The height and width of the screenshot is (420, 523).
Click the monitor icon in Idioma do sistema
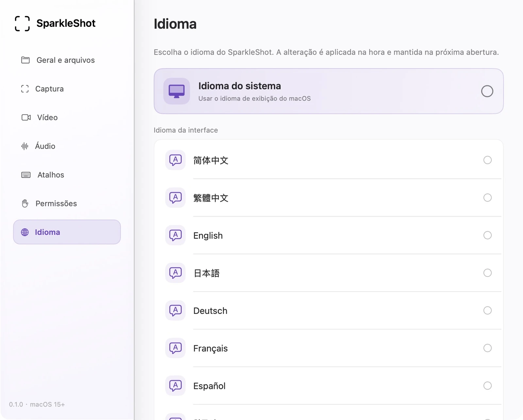pyautogui.click(x=177, y=91)
